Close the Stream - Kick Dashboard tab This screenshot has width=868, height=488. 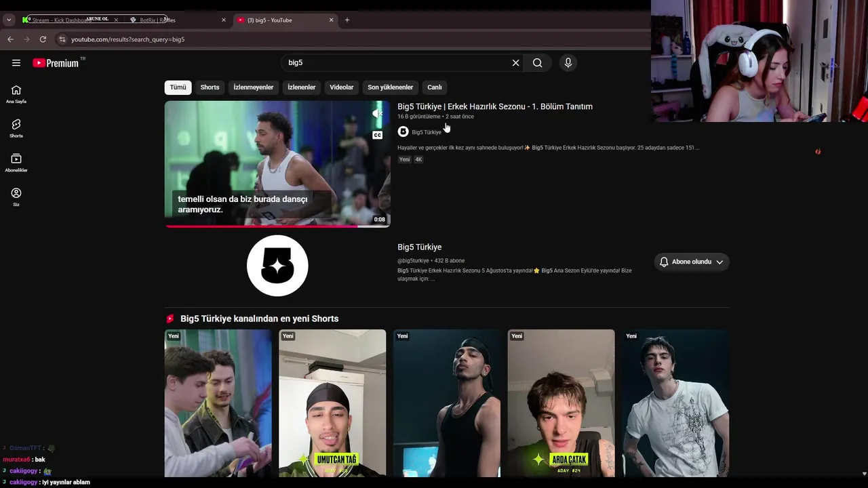(116, 20)
